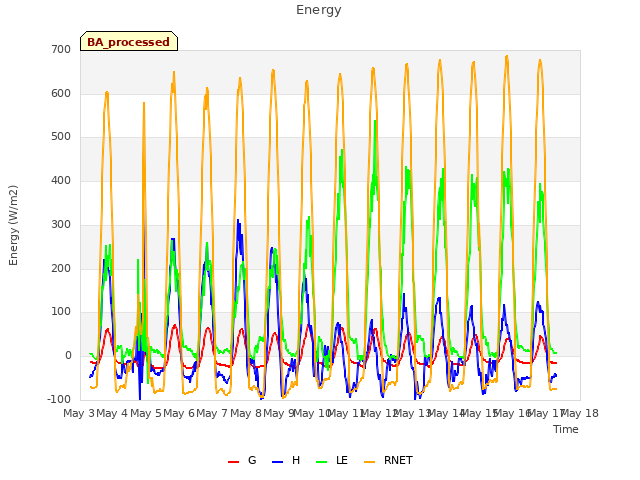Click the orange RNET legend color marker

369,462
